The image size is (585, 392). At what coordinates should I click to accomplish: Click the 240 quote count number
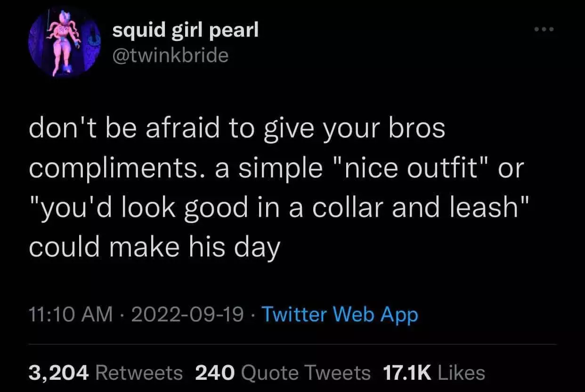pyautogui.click(x=215, y=373)
